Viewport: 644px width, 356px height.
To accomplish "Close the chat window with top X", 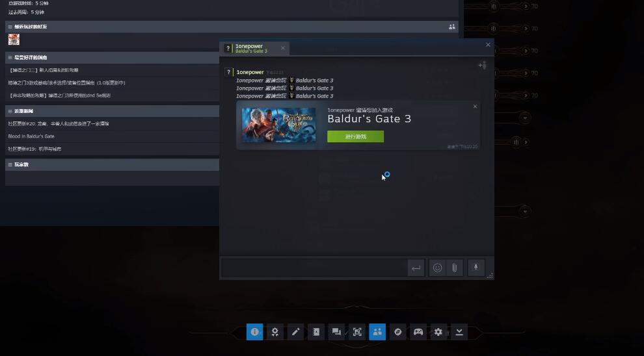I will coord(488,45).
